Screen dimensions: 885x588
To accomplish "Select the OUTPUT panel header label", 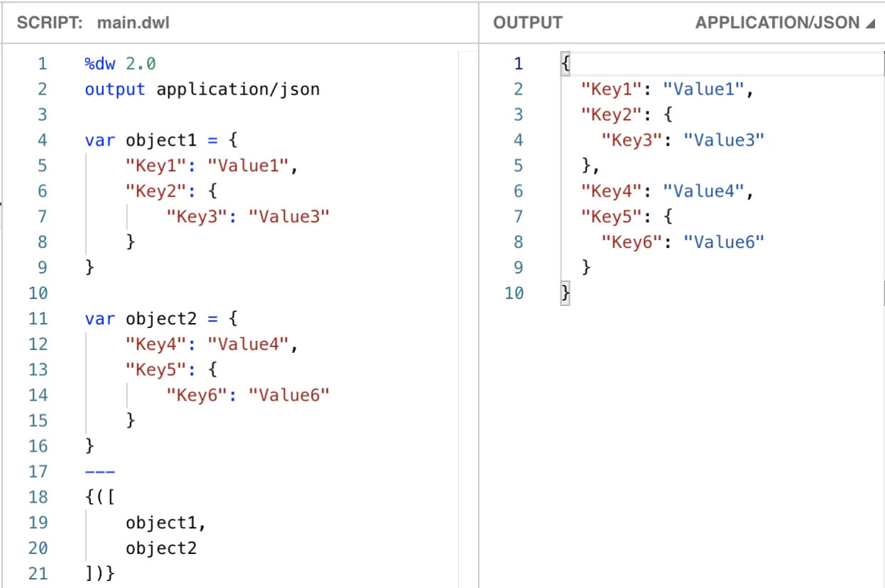I will click(x=528, y=23).
